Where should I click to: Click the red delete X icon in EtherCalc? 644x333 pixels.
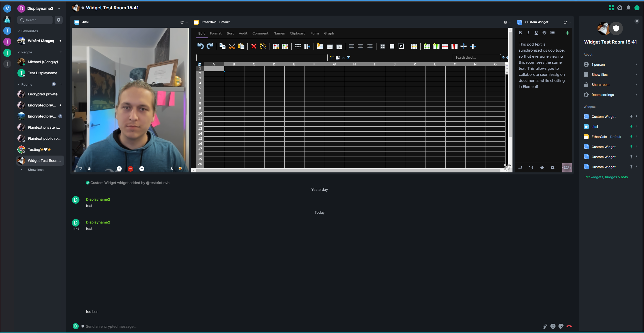[x=253, y=46]
